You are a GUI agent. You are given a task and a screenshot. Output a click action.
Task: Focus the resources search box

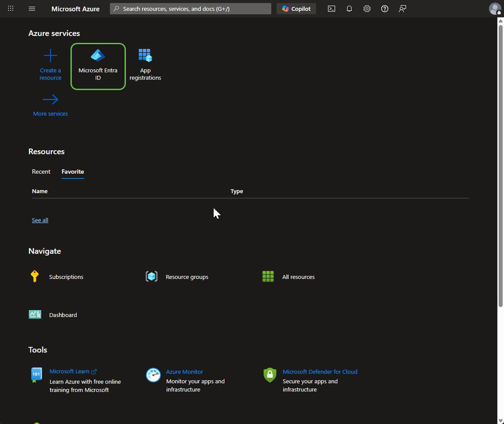[191, 9]
